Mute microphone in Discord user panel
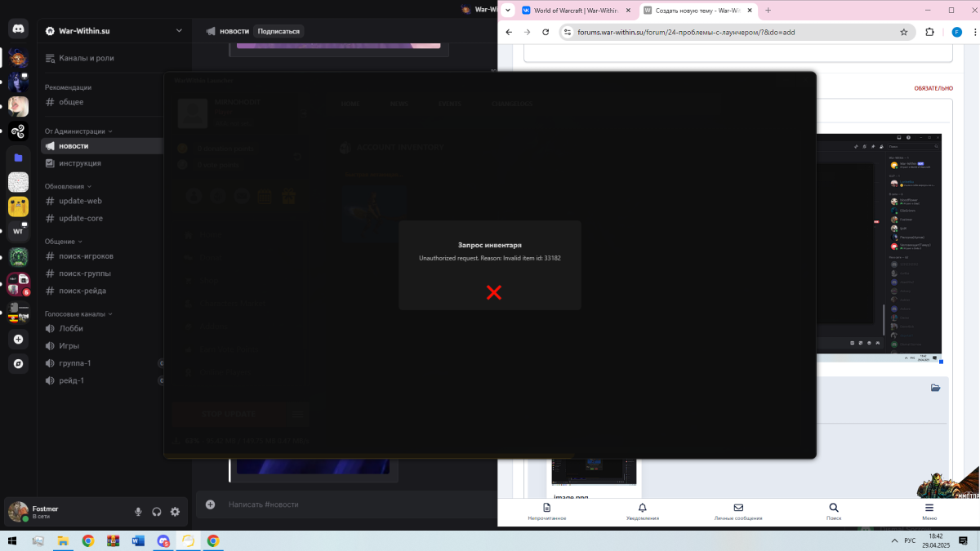980x551 pixels. click(x=138, y=512)
